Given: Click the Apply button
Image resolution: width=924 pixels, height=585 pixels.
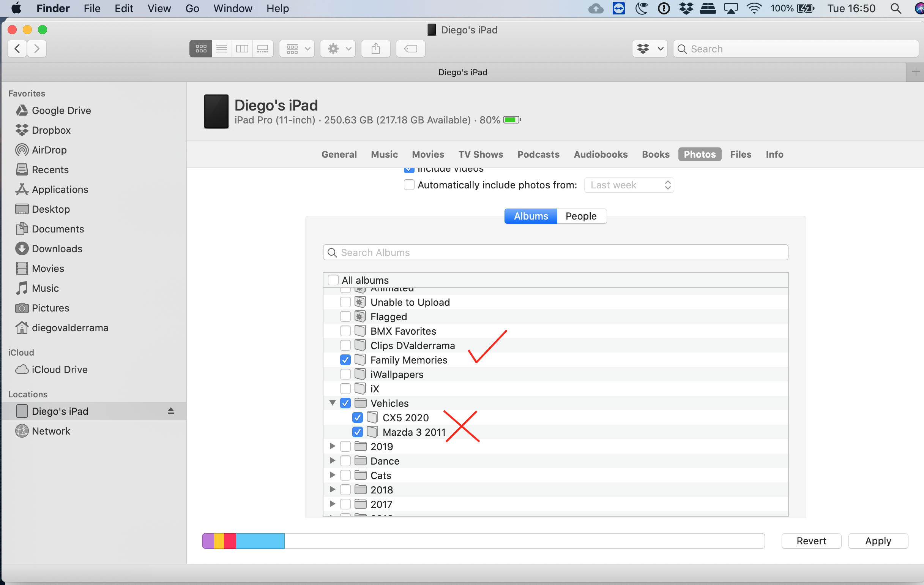Looking at the screenshot, I should click(x=878, y=541).
